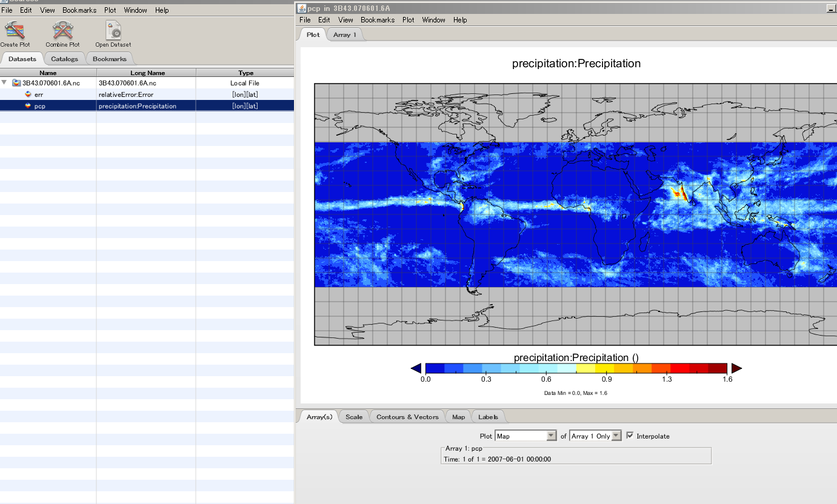837x504 pixels.
Task: Open Help menu in the pcp plot window
Action: pyautogui.click(x=460, y=20)
